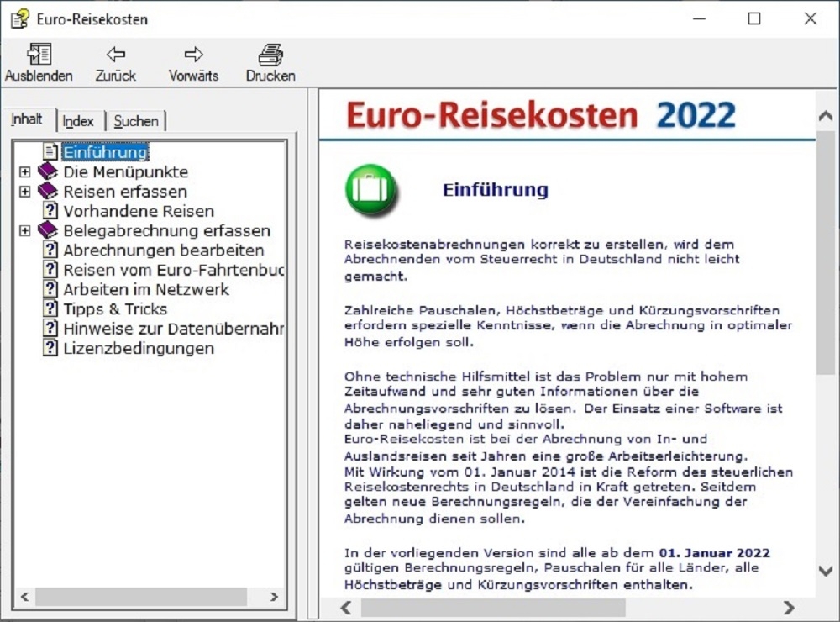Close the Euro-Reisekosten help window
Image resolution: width=840 pixels, height=622 pixels.
point(810,18)
